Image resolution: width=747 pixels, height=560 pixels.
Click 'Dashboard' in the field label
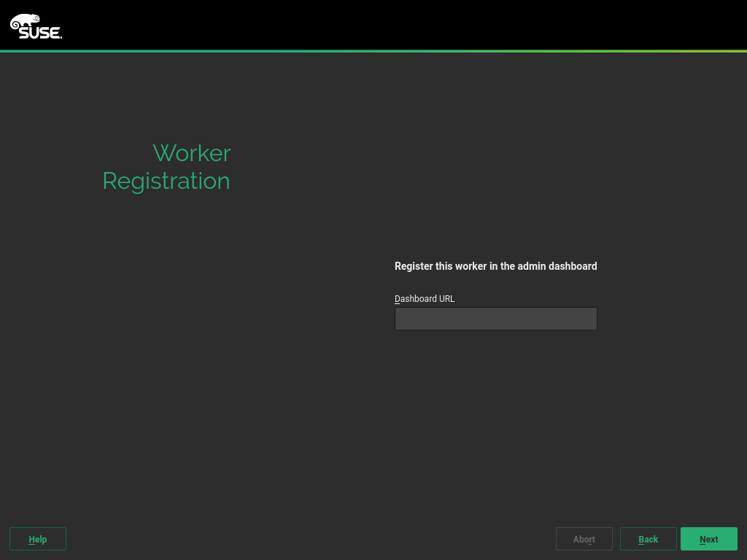[414, 299]
